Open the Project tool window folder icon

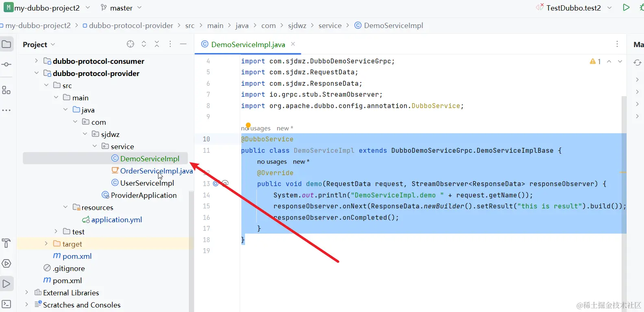point(7,44)
